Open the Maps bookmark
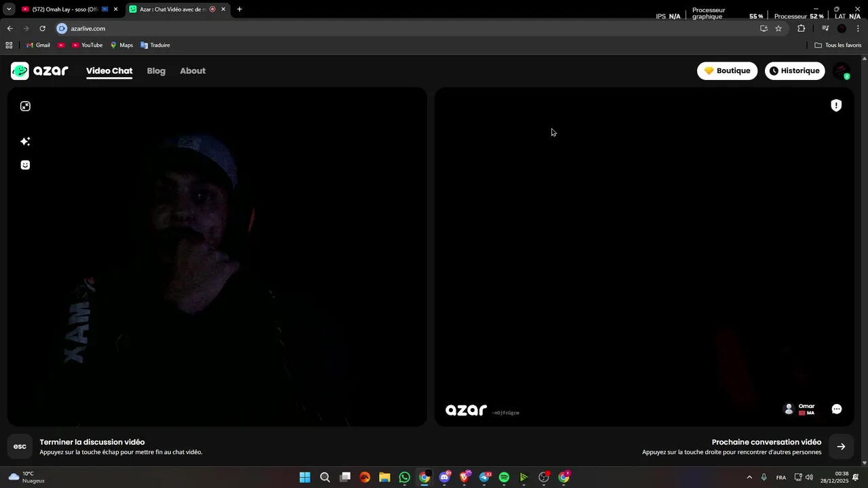This screenshot has width=868, height=488. click(x=122, y=45)
